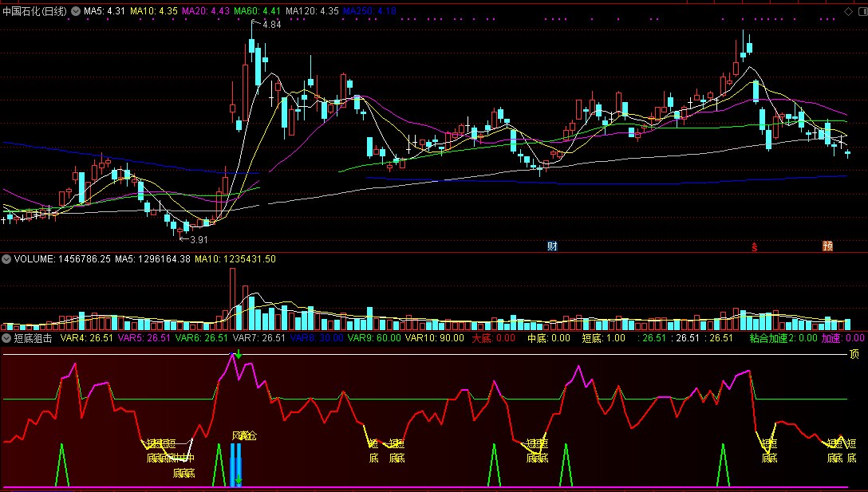This screenshot has height=492, width=868.
Task: Expand the VOLUME indicator dropdown circle
Action: pyautogui.click(x=6, y=259)
